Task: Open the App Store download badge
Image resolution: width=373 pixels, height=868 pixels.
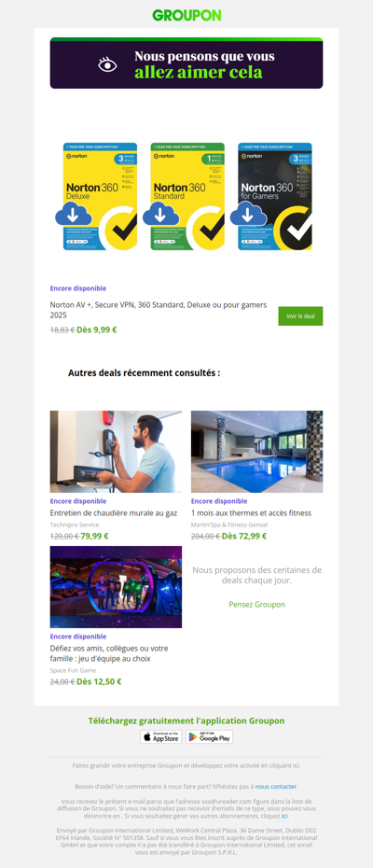Action: 160,736
